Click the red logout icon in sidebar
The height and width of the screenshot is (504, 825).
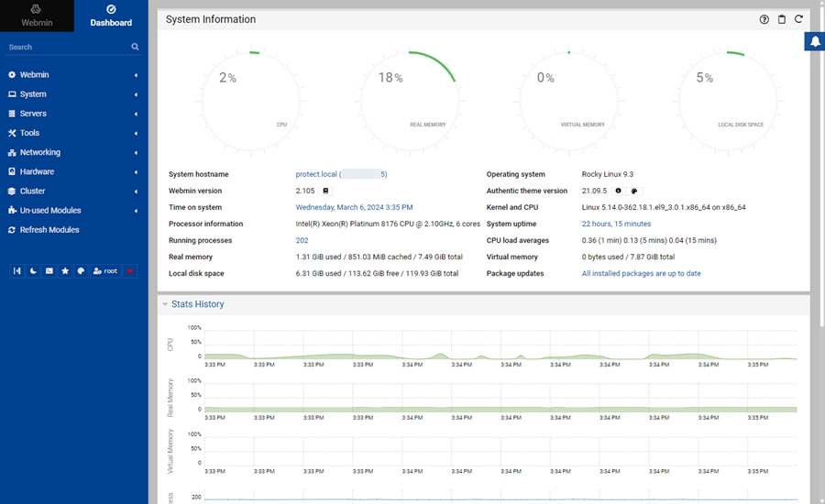click(x=130, y=271)
